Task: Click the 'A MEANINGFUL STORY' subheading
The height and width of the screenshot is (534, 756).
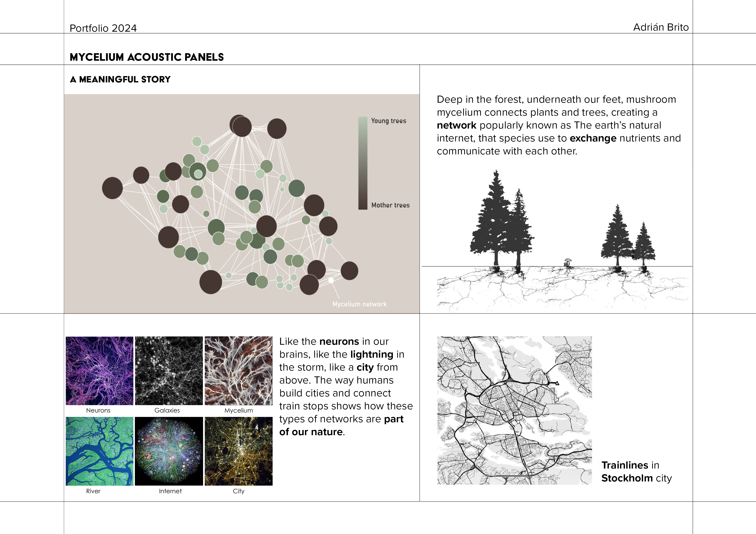Action: coord(120,79)
